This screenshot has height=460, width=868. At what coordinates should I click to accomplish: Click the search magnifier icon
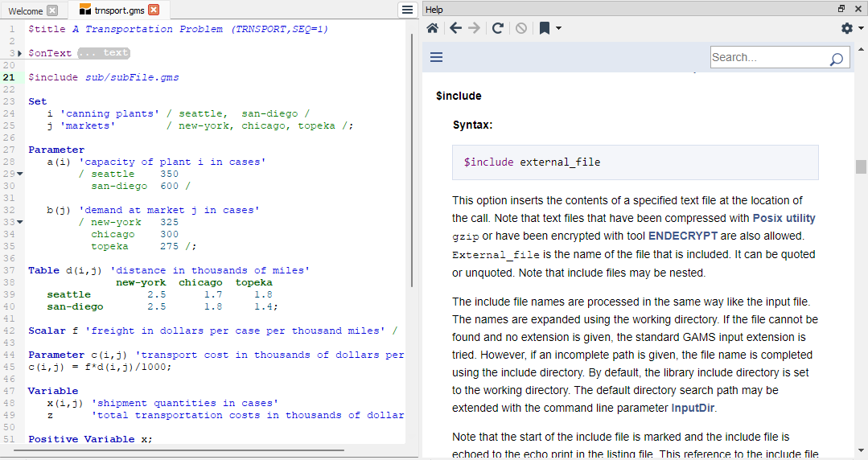click(837, 58)
